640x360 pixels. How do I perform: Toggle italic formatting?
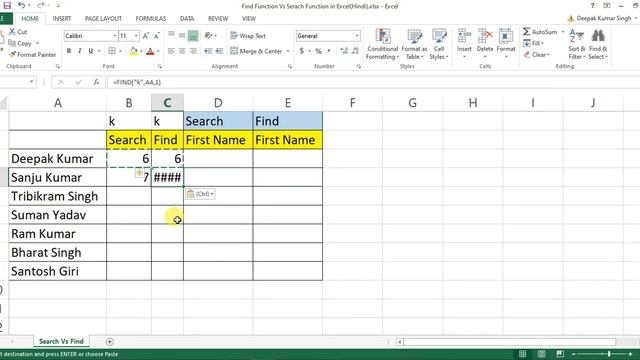[x=80, y=51]
